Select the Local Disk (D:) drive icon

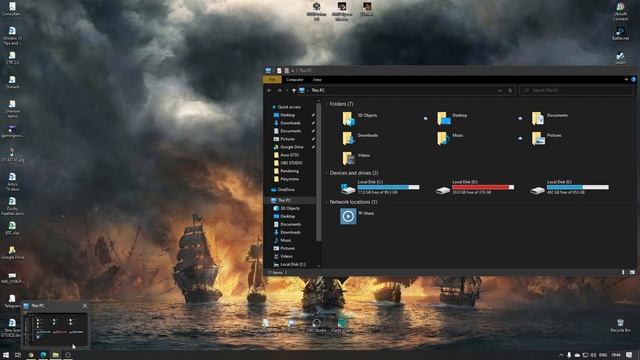(442, 190)
